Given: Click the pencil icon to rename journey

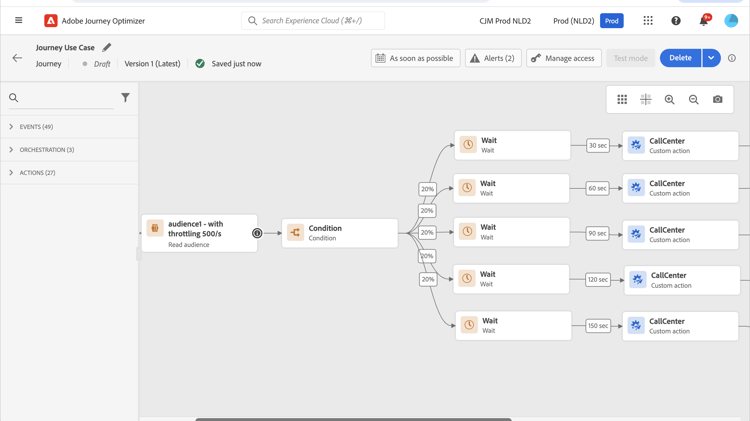Looking at the screenshot, I should (x=107, y=47).
